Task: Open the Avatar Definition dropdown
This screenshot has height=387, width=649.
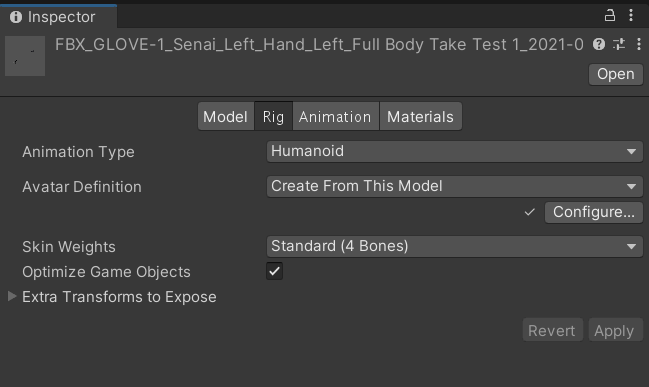Action: click(454, 186)
